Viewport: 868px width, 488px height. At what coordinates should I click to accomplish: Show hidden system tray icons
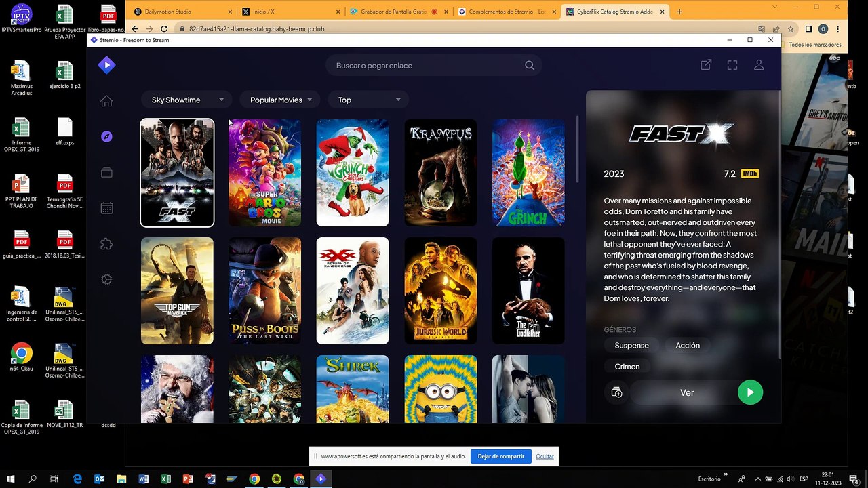point(757,479)
